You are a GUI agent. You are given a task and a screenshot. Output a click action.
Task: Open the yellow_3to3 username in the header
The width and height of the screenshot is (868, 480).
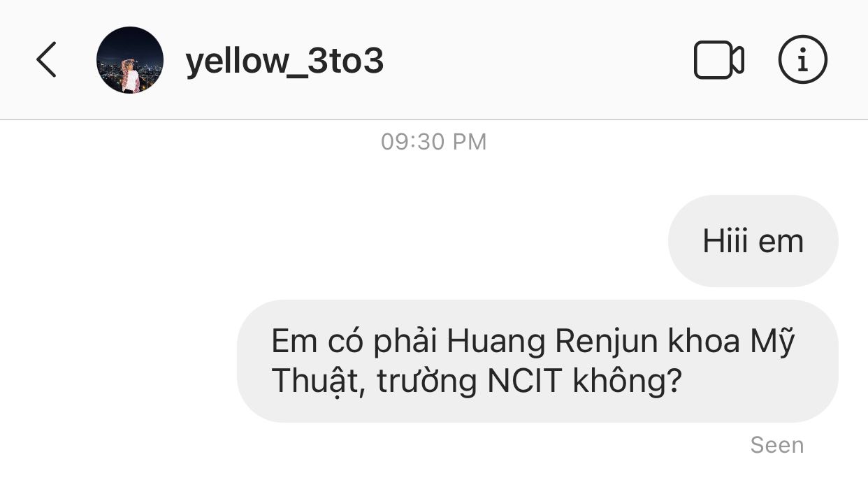tap(284, 61)
